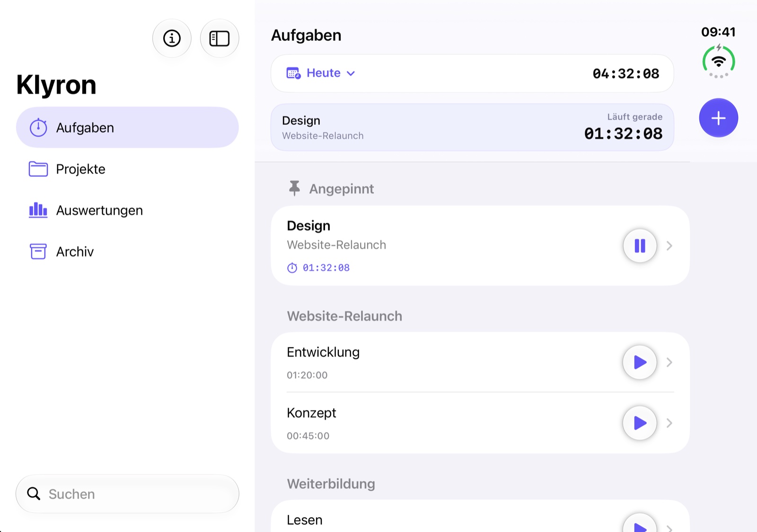The image size is (757, 532).
Task: Select the Entwicklung task title
Action: [323, 352]
